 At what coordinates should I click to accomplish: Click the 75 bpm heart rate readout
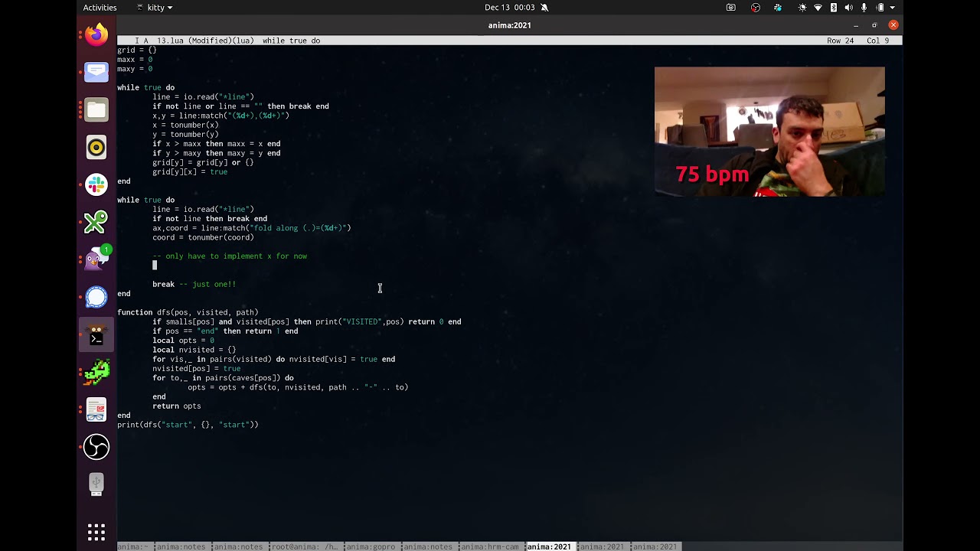coord(712,174)
